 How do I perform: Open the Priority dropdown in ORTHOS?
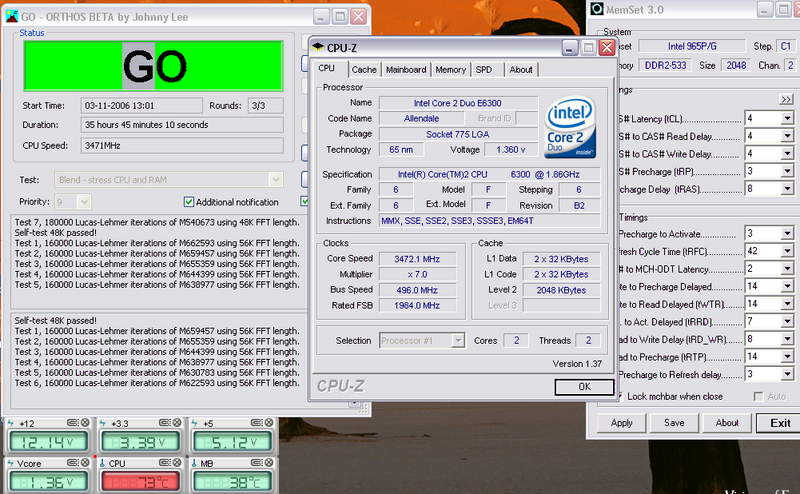click(84, 202)
